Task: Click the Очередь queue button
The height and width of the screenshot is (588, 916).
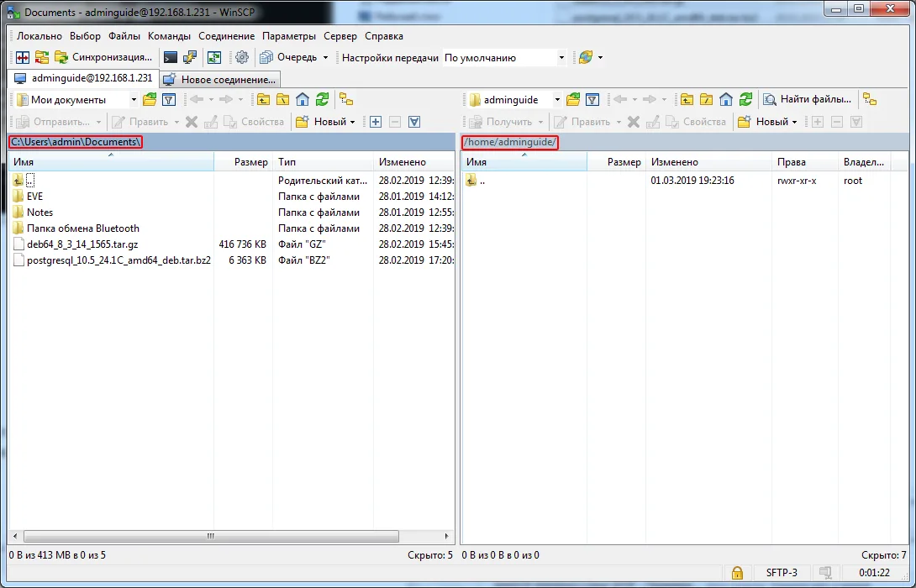Action: (x=288, y=57)
